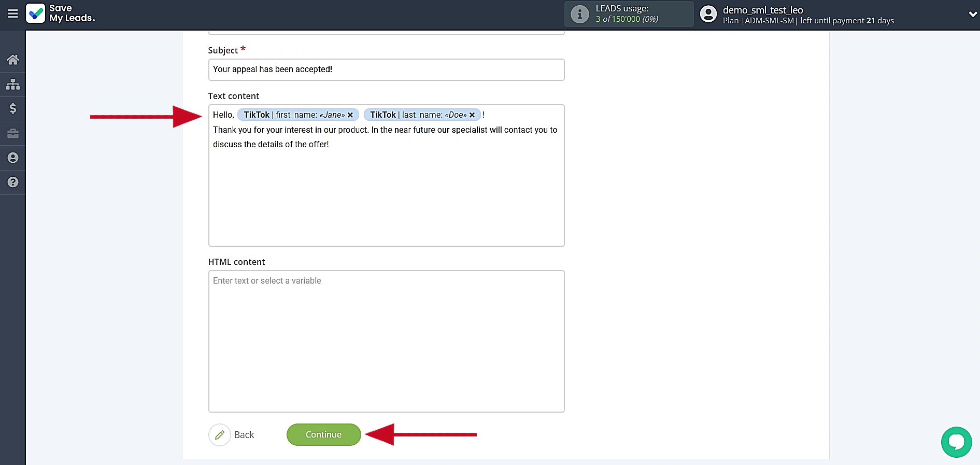Click the Continue button

[x=324, y=434]
